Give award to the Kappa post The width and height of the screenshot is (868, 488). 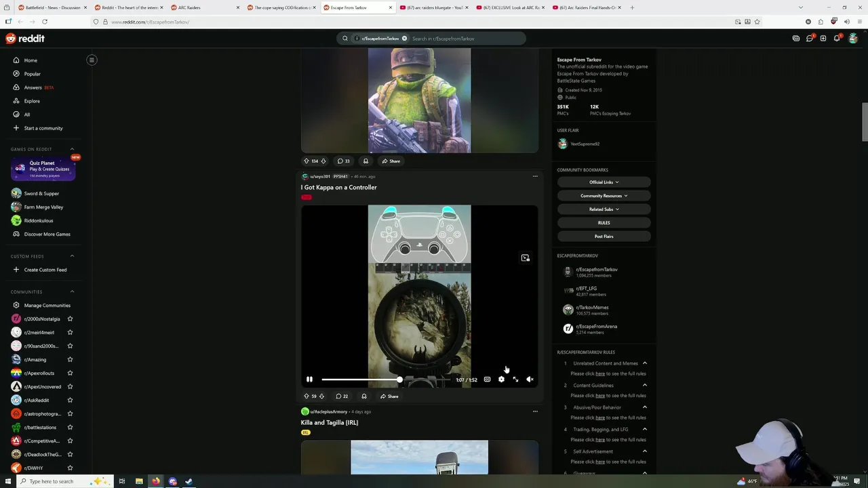pos(364,396)
